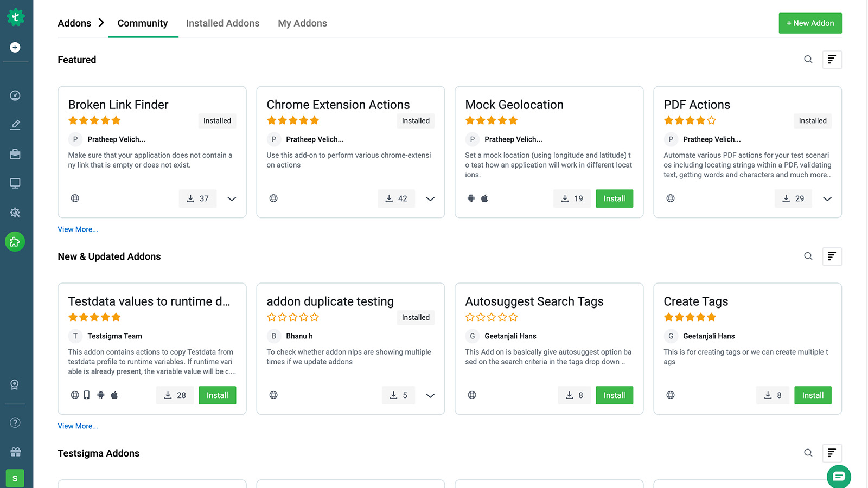Image resolution: width=868 pixels, height=488 pixels.
Task: Open PDF Actions addon title
Action: coord(697,105)
